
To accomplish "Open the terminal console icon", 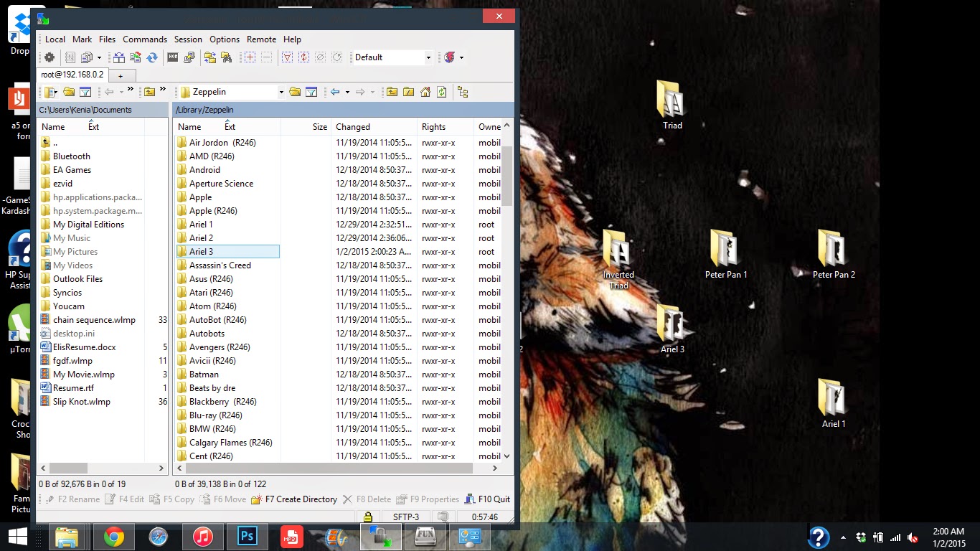I will click(173, 57).
